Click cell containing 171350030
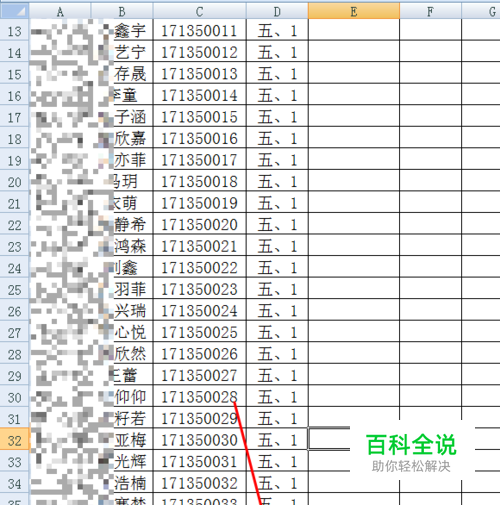 [199, 440]
